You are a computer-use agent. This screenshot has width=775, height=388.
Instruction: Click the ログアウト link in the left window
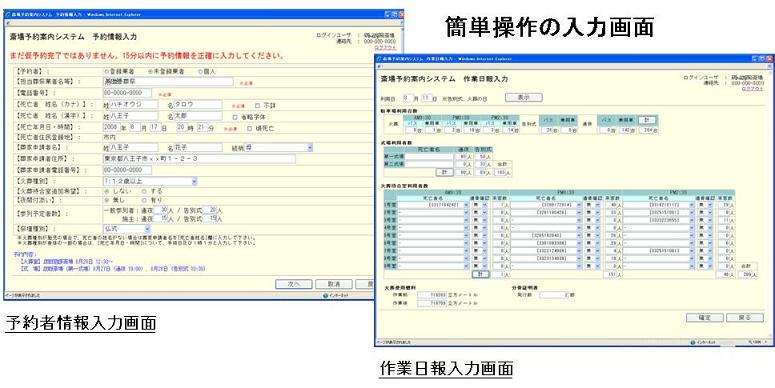click(385, 48)
